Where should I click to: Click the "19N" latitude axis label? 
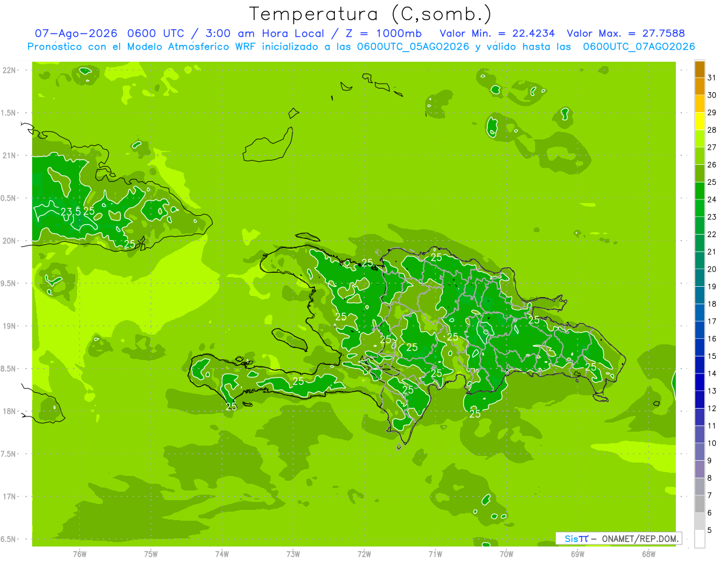click(8, 326)
